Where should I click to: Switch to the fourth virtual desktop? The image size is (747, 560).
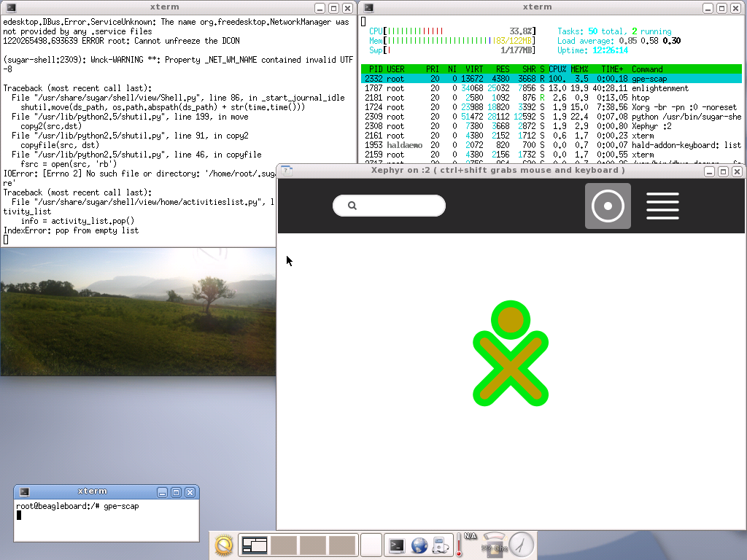point(341,545)
